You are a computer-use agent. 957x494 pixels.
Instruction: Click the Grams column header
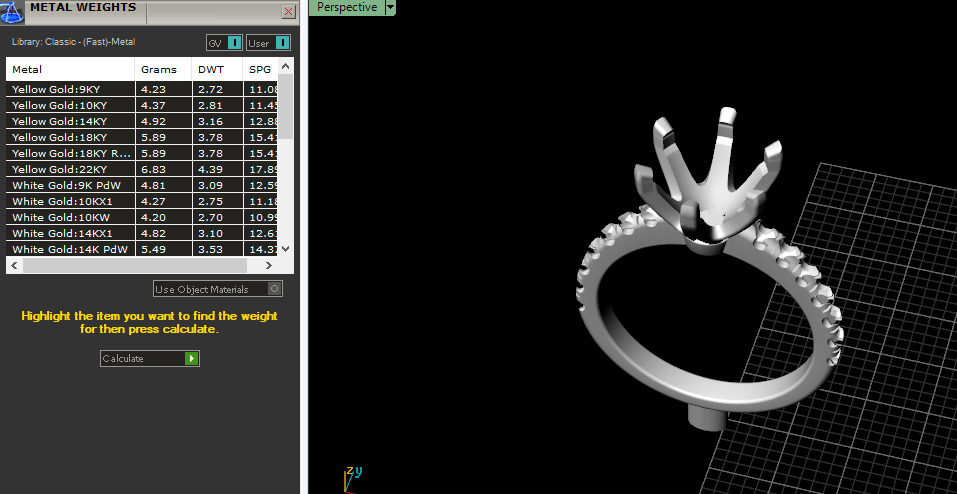(163, 70)
